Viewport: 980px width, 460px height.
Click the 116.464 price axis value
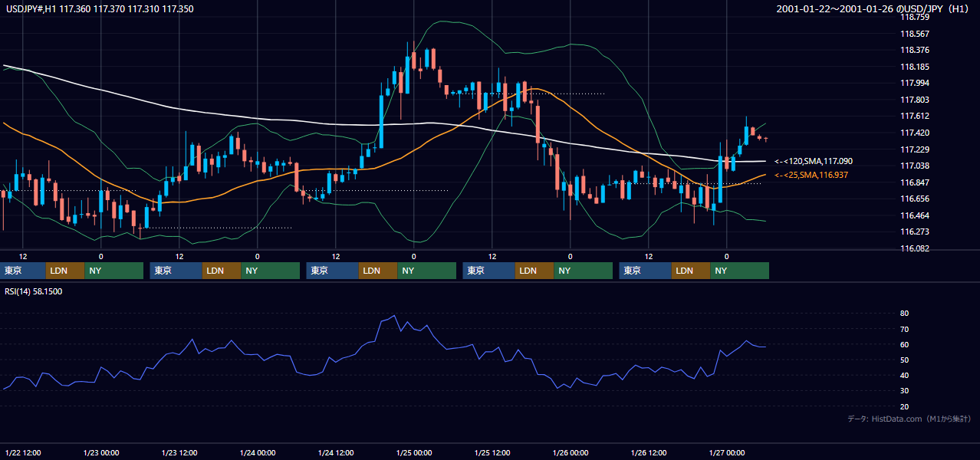pyautogui.click(x=913, y=215)
